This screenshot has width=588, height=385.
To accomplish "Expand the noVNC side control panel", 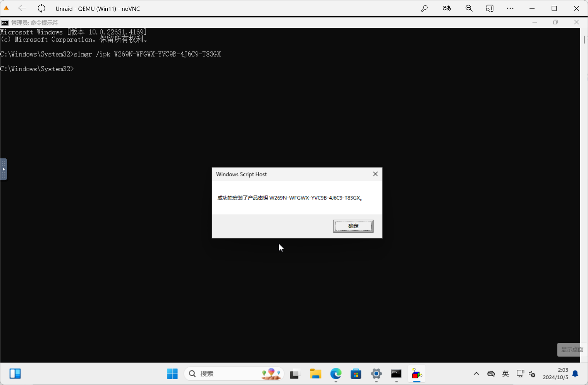I will click(x=3, y=169).
